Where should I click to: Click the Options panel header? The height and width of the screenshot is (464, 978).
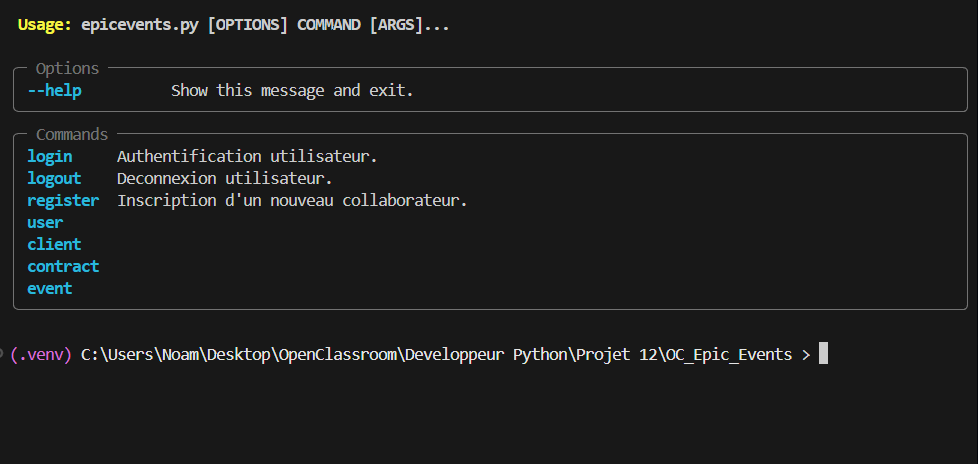[x=67, y=69]
